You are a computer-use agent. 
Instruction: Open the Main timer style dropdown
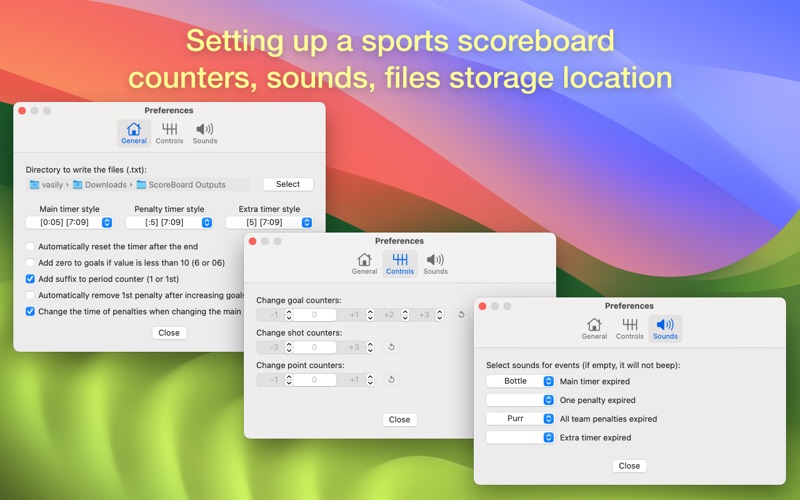tap(69, 222)
